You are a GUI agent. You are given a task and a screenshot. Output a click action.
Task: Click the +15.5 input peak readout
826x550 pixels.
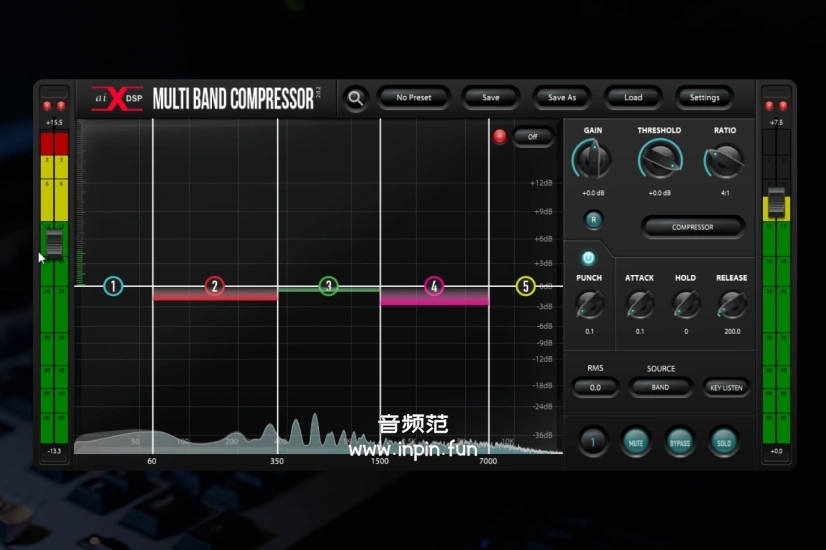[x=54, y=122]
